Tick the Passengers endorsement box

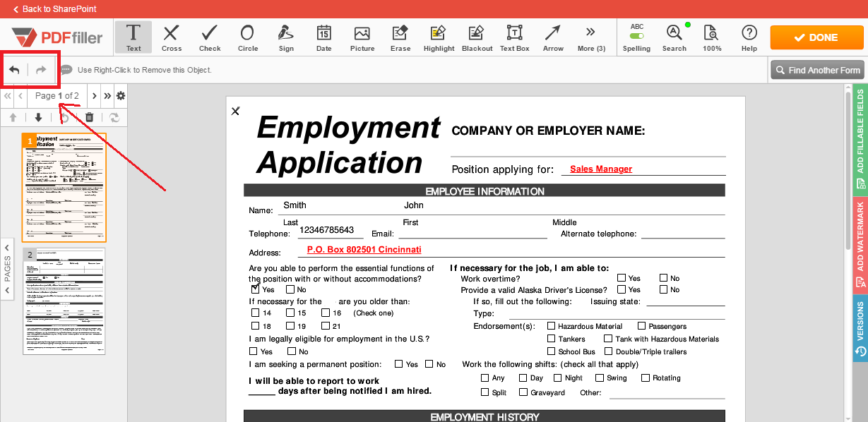[x=642, y=326]
